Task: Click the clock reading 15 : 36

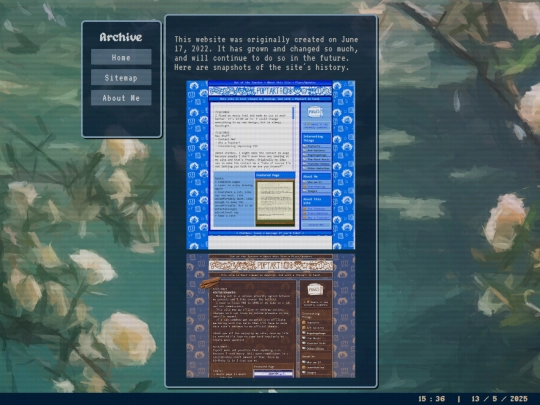Action: pos(431,399)
